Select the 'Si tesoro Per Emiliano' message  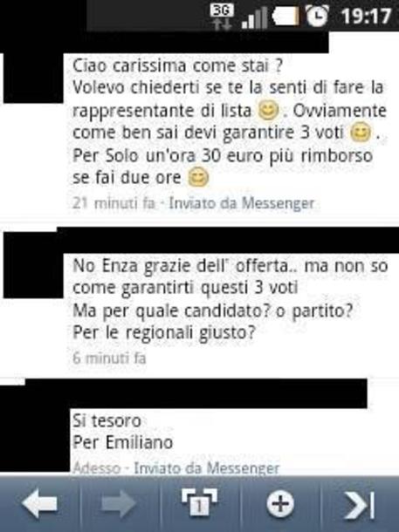tap(123, 432)
